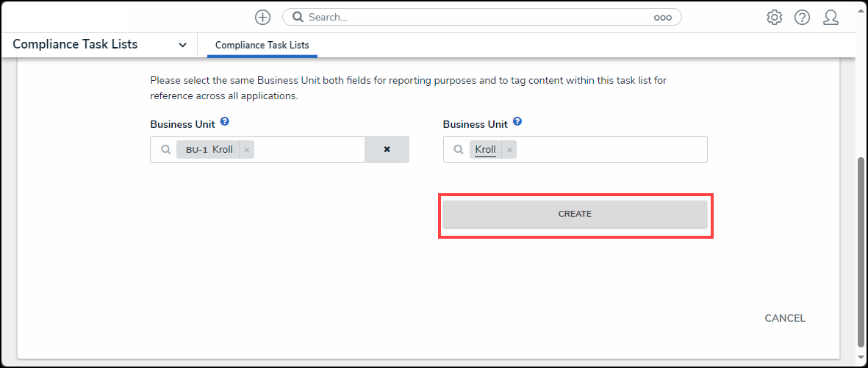Open the settings gear icon
868x368 pixels.
click(774, 18)
